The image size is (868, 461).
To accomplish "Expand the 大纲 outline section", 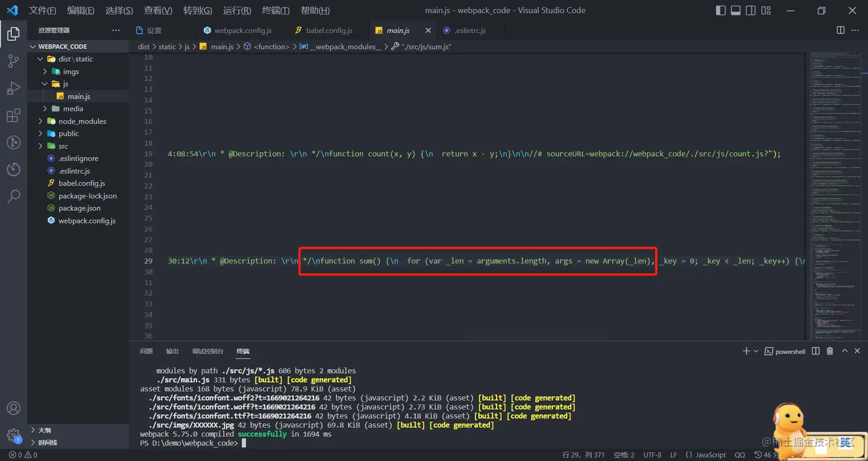I will pyautogui.click(x=78, y=430).
